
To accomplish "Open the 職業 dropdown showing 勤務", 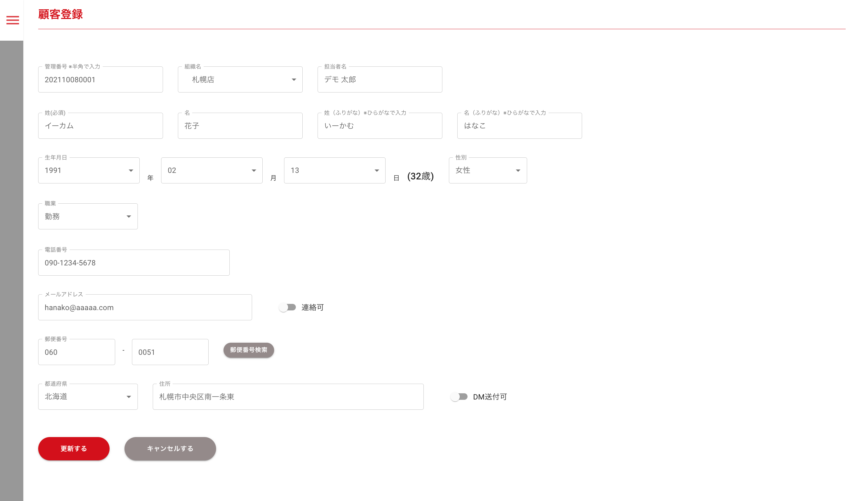I will [x=88, y=216].
